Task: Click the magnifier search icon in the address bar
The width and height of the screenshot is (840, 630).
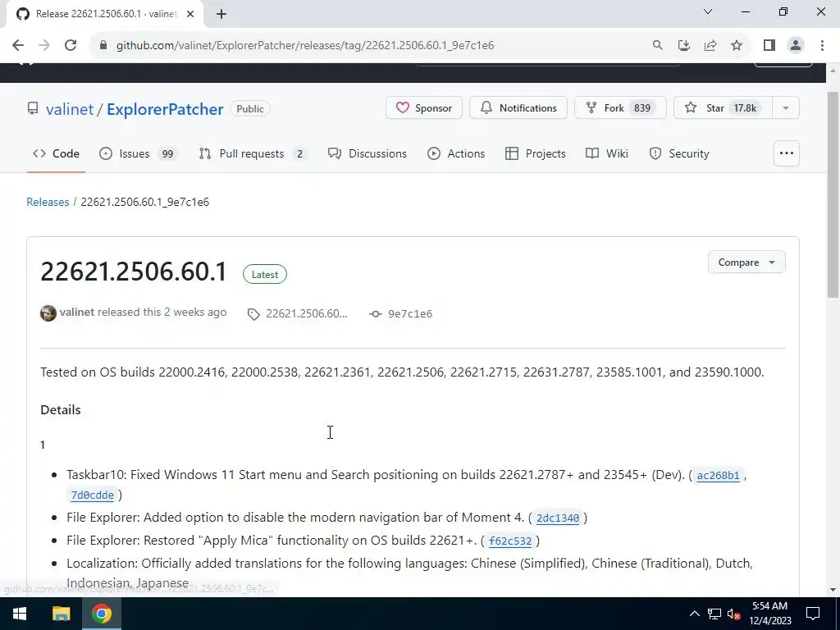Action: [x=657, y=46]
